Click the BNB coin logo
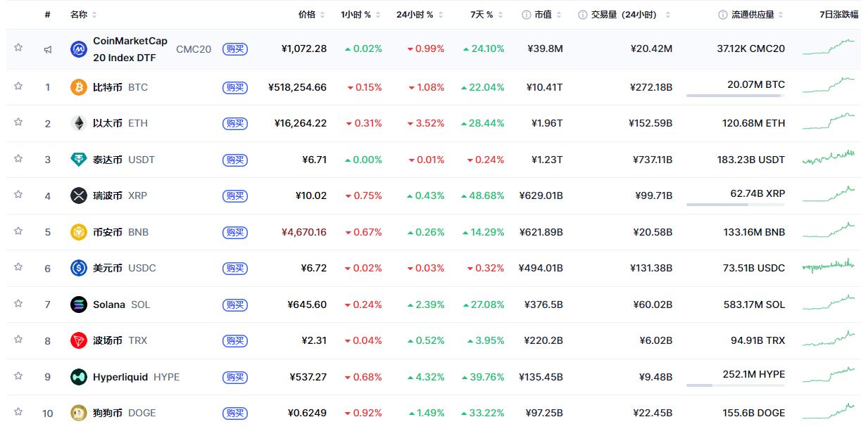868x429 pixels. 79,232
